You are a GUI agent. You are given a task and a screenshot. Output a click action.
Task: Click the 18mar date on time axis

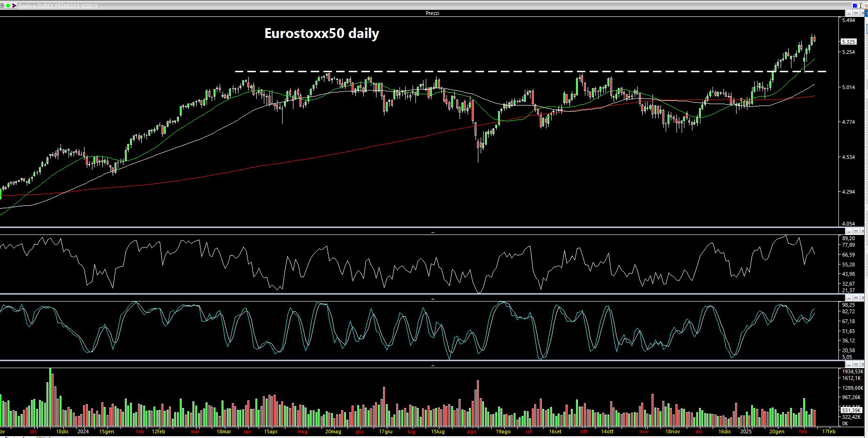point(223,431)
